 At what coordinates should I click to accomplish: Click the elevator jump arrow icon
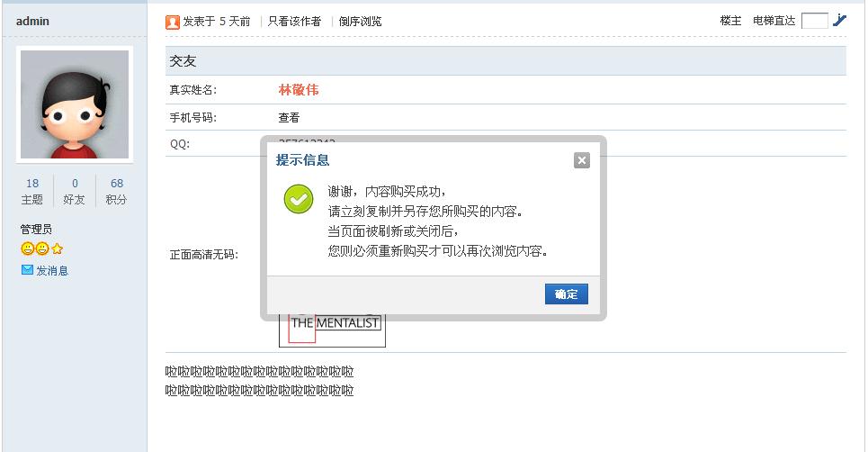839,21
